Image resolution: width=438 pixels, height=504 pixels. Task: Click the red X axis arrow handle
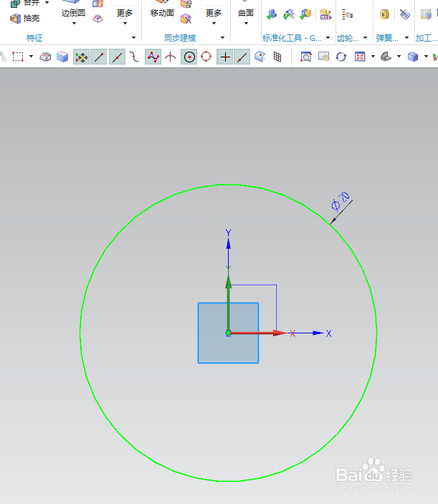pyautogui.click(x=279, y=333)
